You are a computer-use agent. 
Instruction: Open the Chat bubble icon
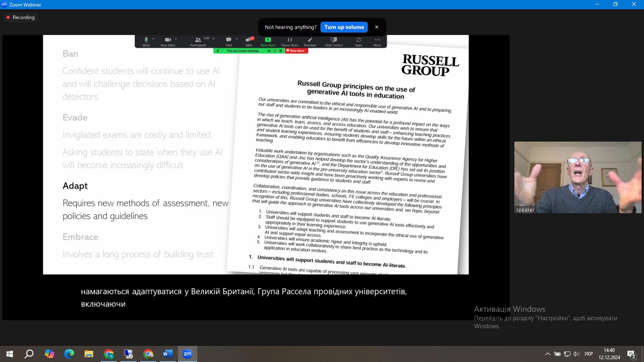[x=229, y=39]
